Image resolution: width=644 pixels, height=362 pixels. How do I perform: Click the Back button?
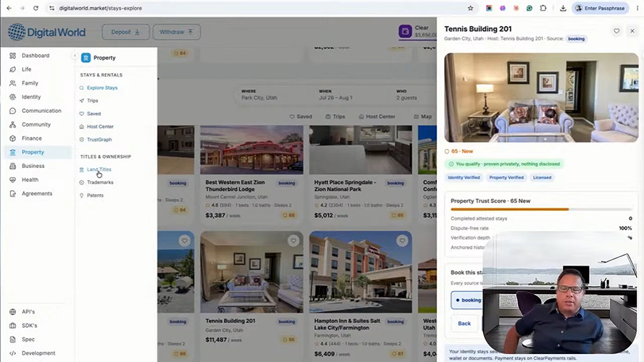pyautogui.click(x=464, y=324)
